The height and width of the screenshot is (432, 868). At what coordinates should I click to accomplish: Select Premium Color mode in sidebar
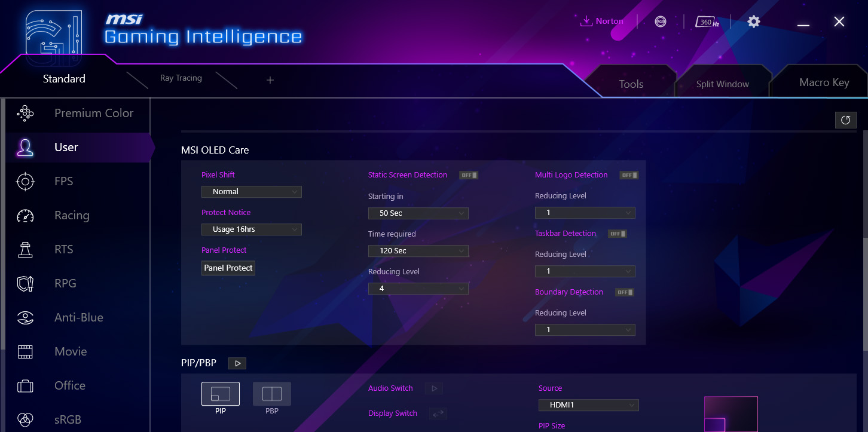tap(78, 113)
